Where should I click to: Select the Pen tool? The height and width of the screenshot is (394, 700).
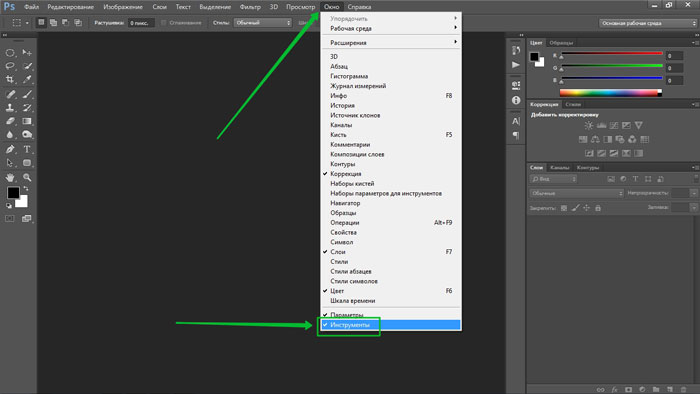pos(10,149)
